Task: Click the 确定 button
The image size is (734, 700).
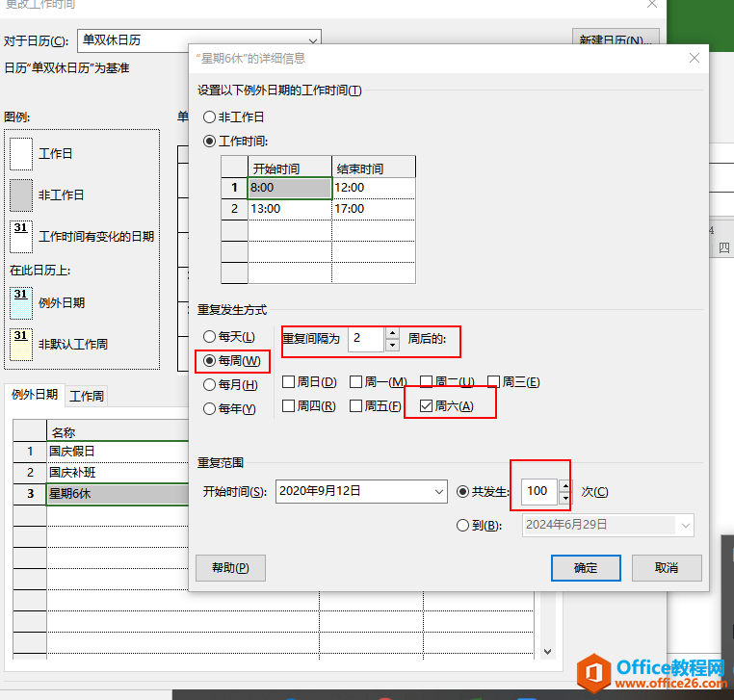Action: pyautogui.click(x=585, y=568)
